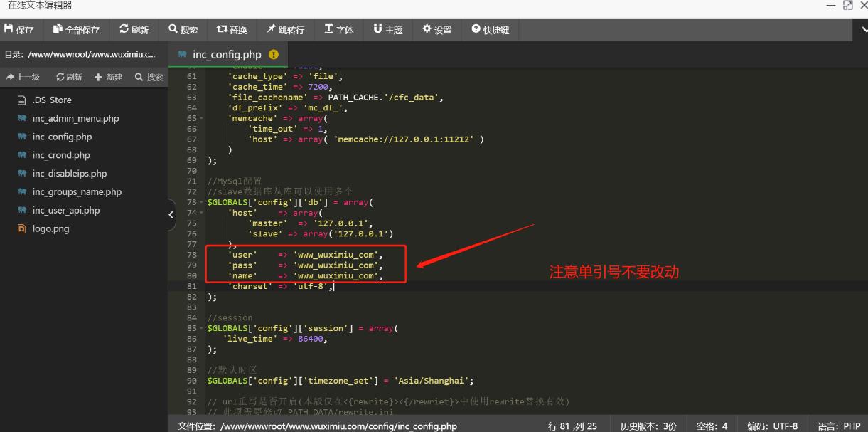
Task: Switch to the inc_config.php tab
Action: (227, 55)
